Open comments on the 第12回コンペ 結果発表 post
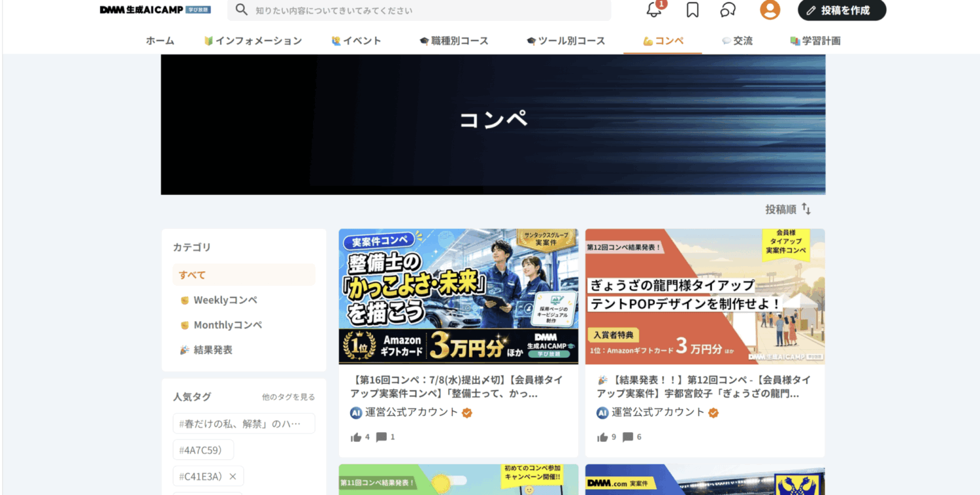Viewport: 980px width, 495px height. pyautogui.click(x=628, y=437)
